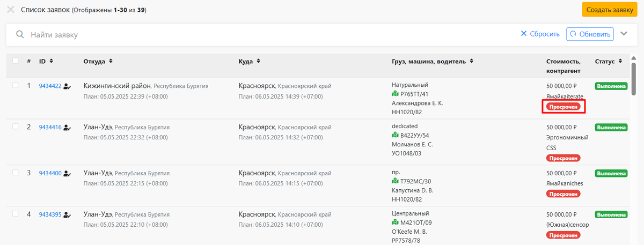Check the checkbox for row 1
Screen dimensions: 644x245
15,85
